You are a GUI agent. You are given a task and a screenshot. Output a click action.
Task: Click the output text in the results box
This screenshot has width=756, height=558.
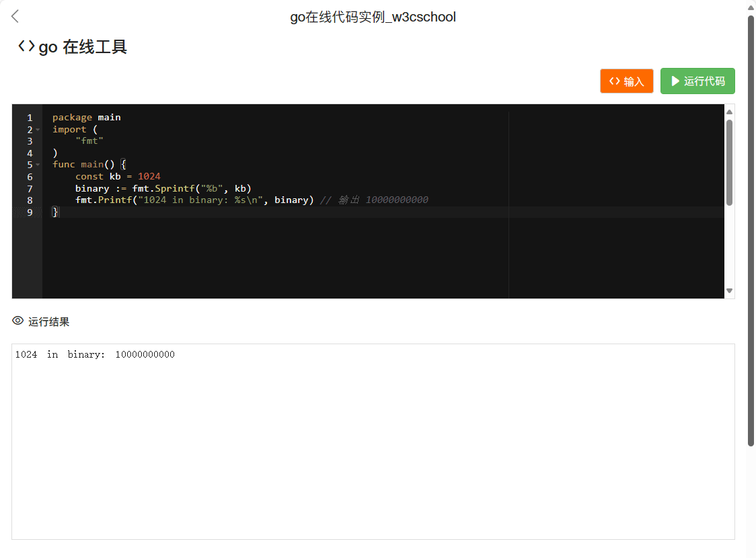pyautogui.click(x=95, y=355)
